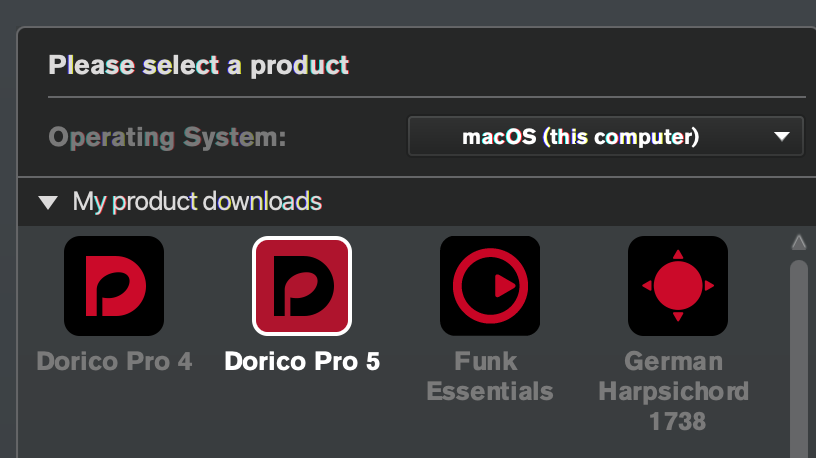Click the "Operating System:" label

point(167,137)
